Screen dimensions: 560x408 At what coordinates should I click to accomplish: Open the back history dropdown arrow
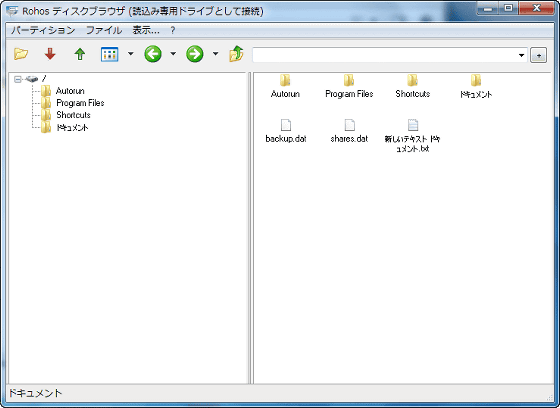(173, 54)
